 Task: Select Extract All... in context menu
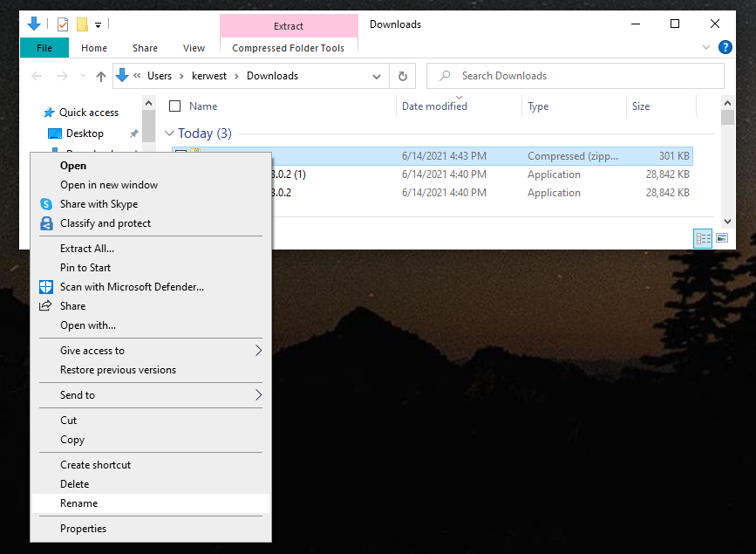tap(87, 249)
